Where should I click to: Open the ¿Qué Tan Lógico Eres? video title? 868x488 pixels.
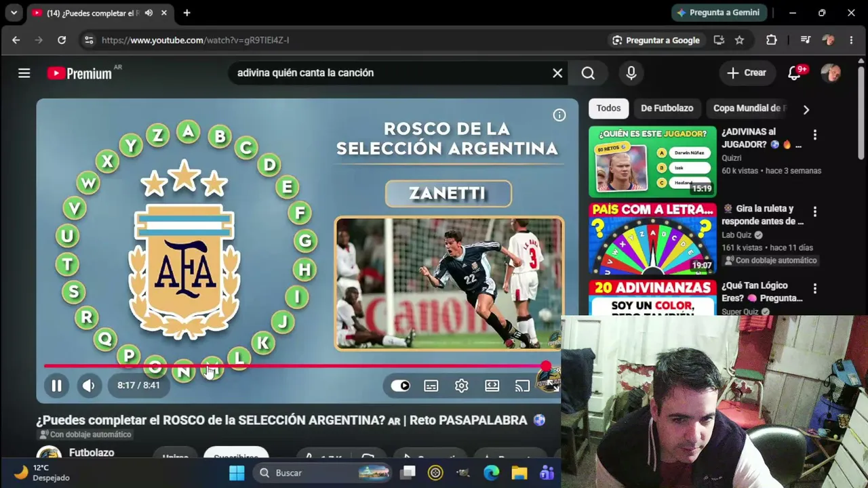pos(762,291)
